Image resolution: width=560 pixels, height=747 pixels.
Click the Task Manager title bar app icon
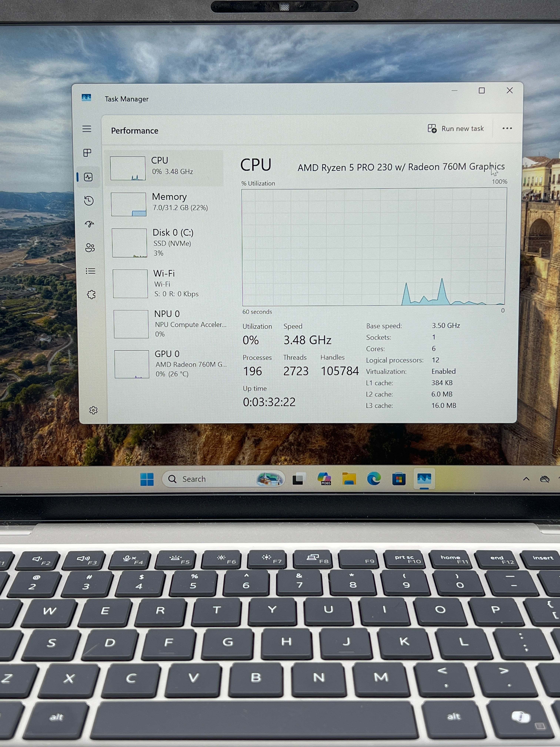point(86,98)
